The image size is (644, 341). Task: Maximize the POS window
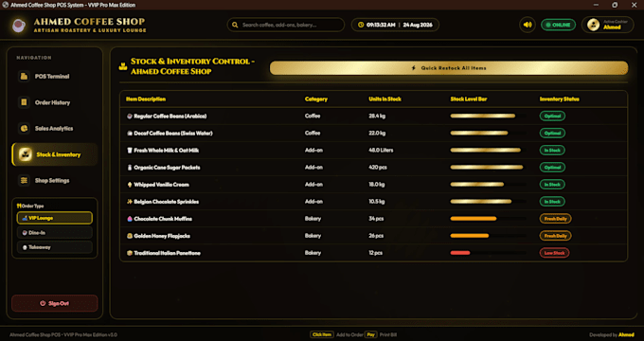pyautogui.click(x=615, y=5)
